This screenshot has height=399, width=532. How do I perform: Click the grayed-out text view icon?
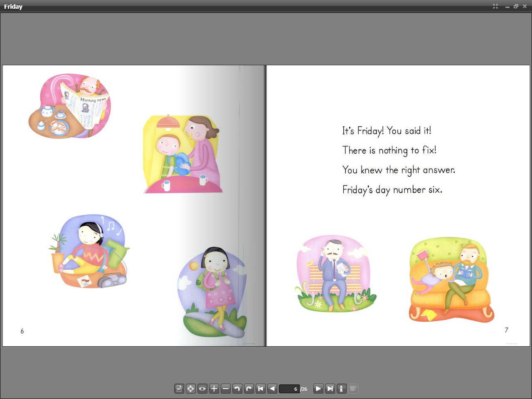(x=353, y=389)
